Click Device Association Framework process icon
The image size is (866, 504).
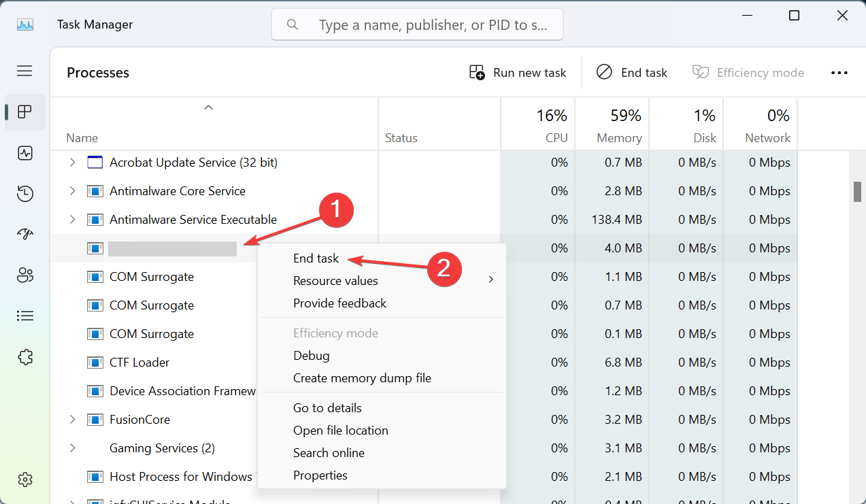coord(95,391)
